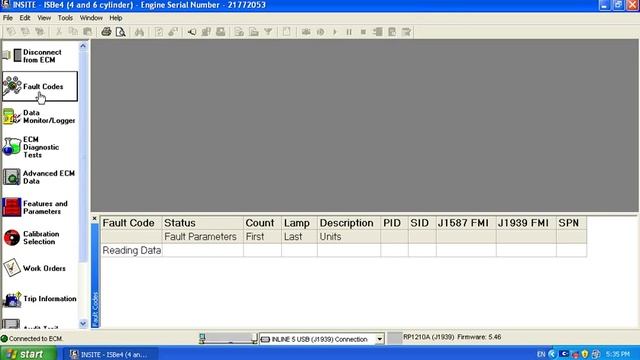
Task: Click the connection dropdown arrow
Action: tap(380, 339)
